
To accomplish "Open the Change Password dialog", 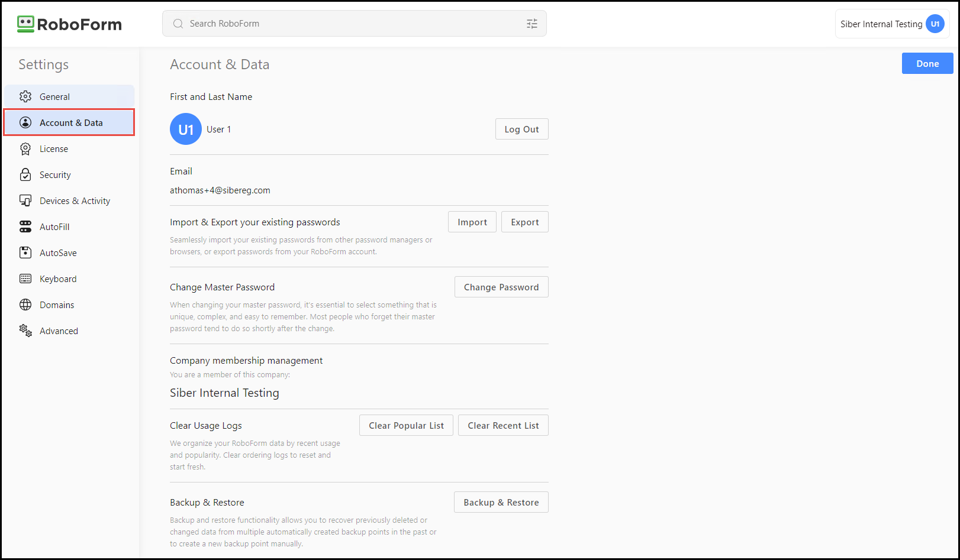I will click(501, 287).
